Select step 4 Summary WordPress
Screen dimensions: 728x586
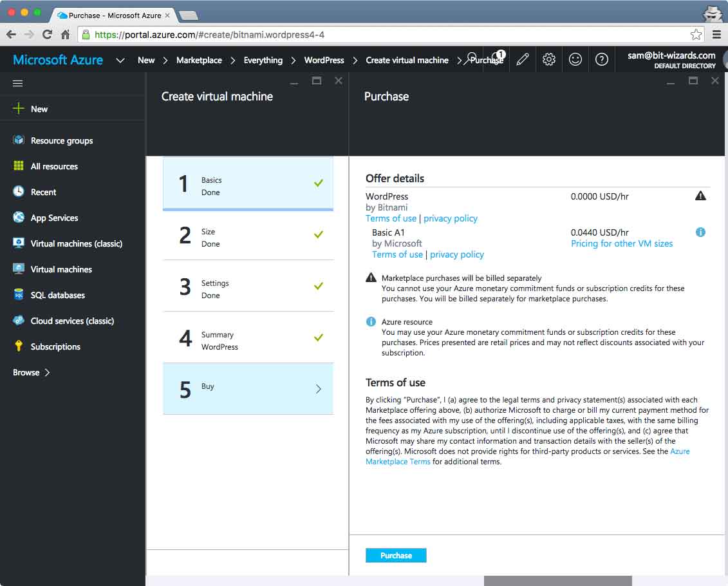[x=248, y=338]
